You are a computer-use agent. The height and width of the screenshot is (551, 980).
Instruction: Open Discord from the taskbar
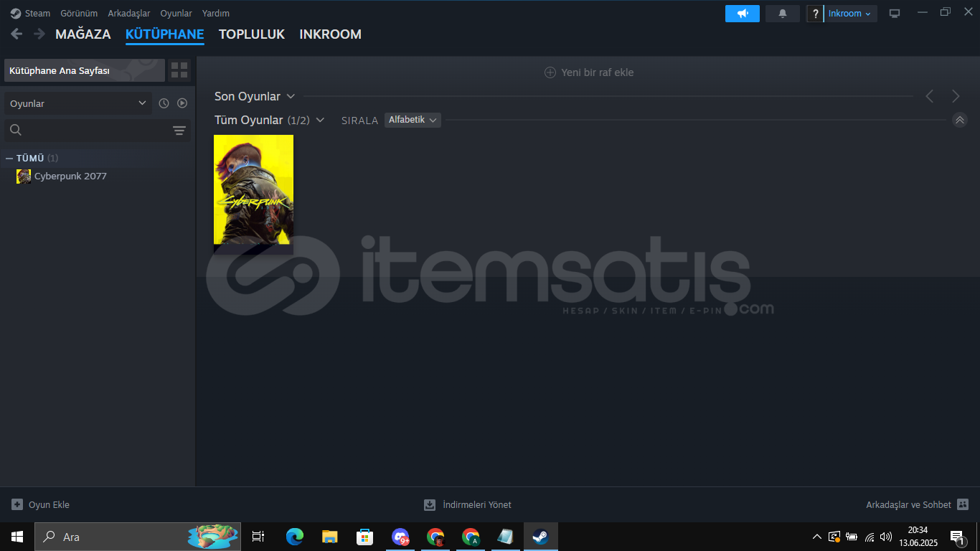point(400,537)
